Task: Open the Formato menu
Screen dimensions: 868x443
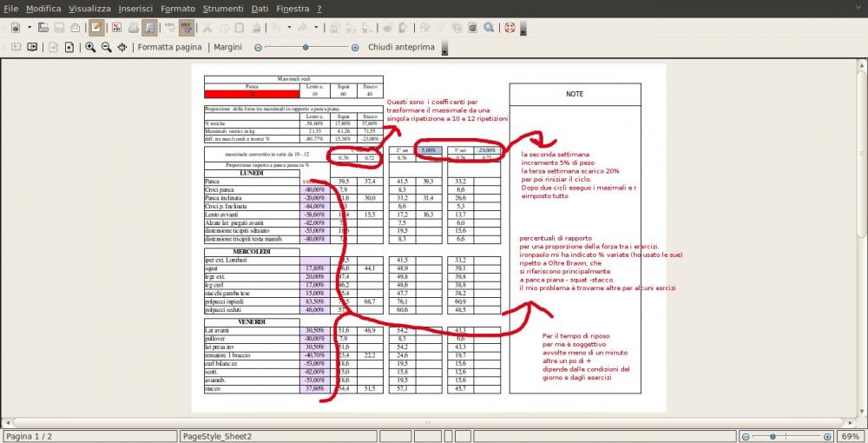Action: (177, 8)
